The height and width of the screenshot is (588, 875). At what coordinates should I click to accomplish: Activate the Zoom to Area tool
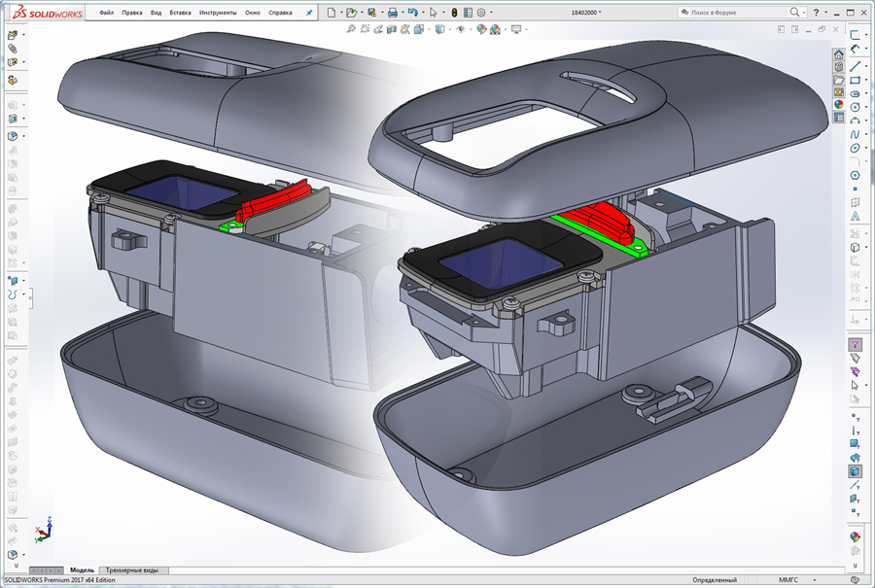[x=365, y=28]
